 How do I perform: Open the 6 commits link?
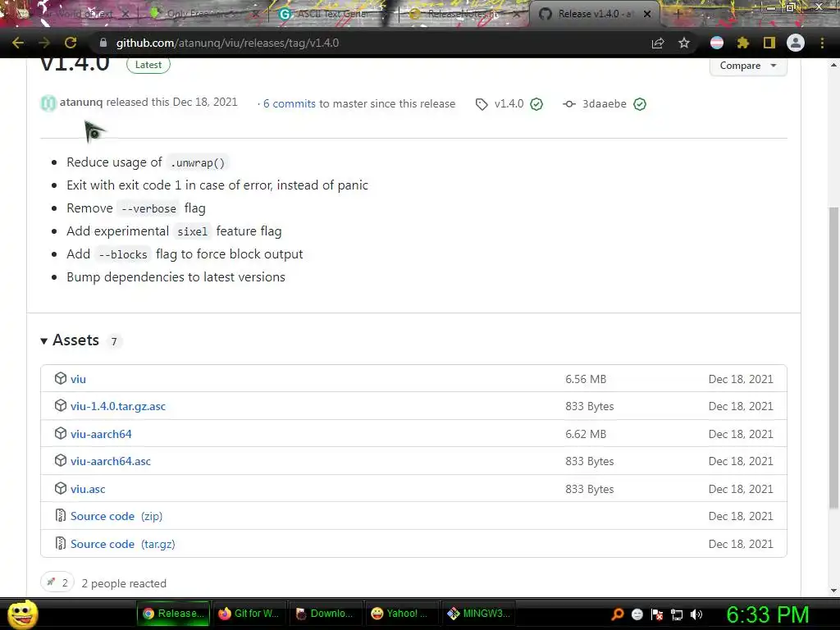290,104
